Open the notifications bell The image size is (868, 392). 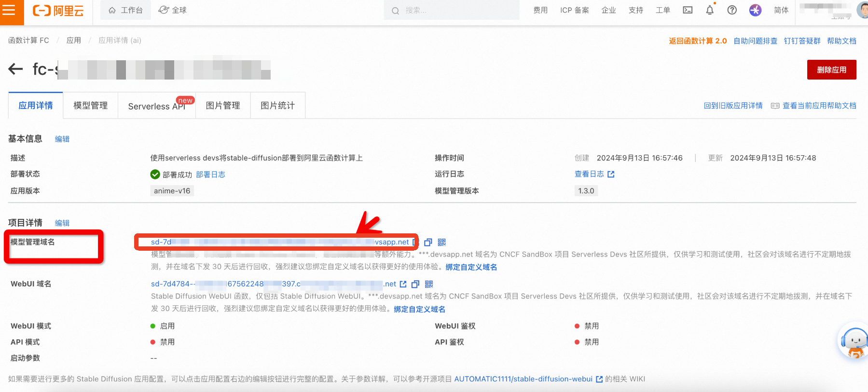click(710, 10)
